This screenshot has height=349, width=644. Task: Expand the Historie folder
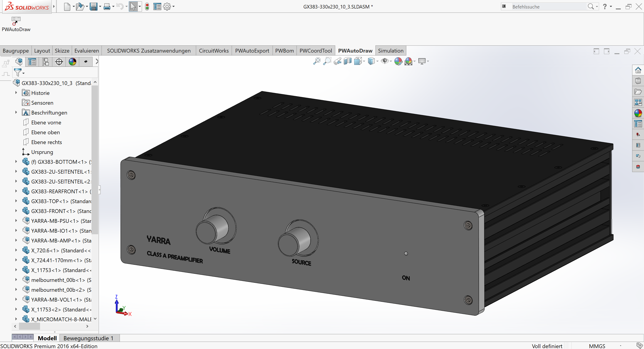coord(16,93)
